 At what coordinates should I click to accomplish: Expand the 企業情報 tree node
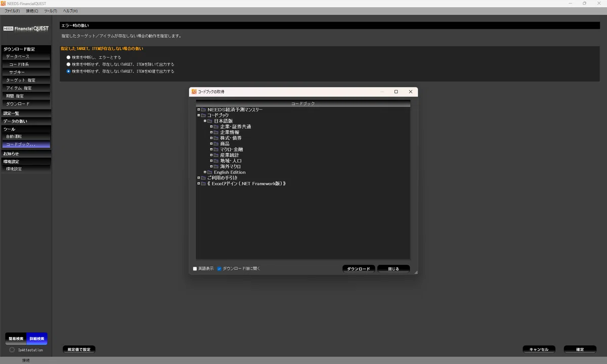[211, 132]
